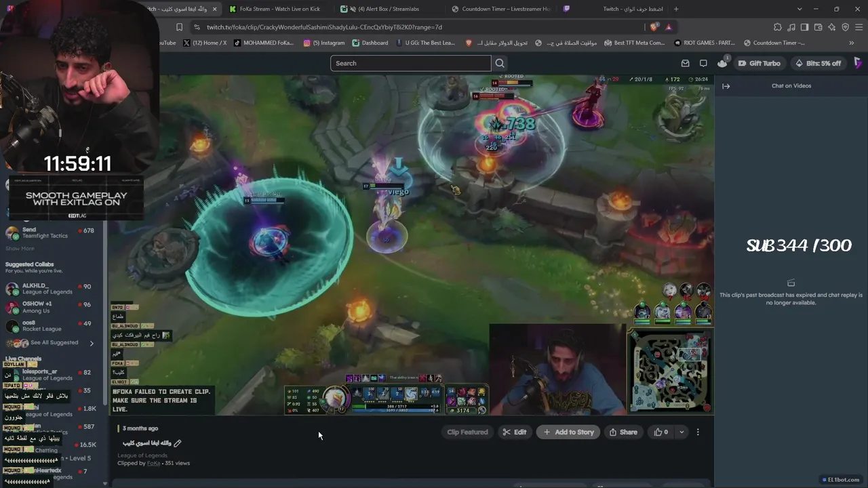Switch to FoKa Stream Kick tab
This screenshot has height=488, width=868.
(278, 9)
